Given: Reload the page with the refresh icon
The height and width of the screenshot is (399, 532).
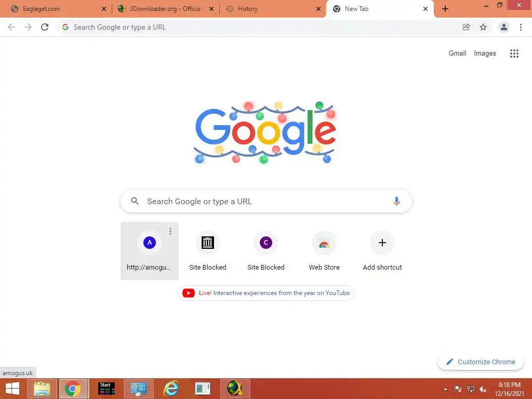Looking at the screenshot, I should 45,27.
